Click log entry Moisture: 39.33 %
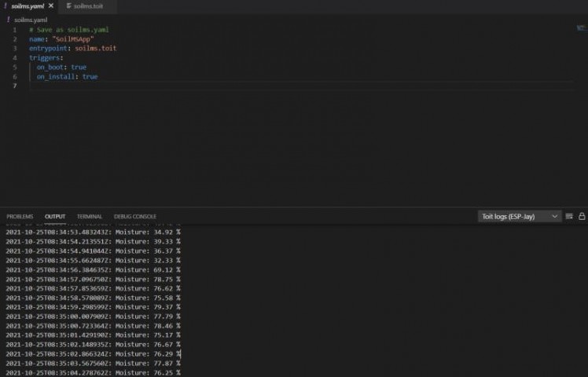Screen dimensions: 588x377 [93, 242]
